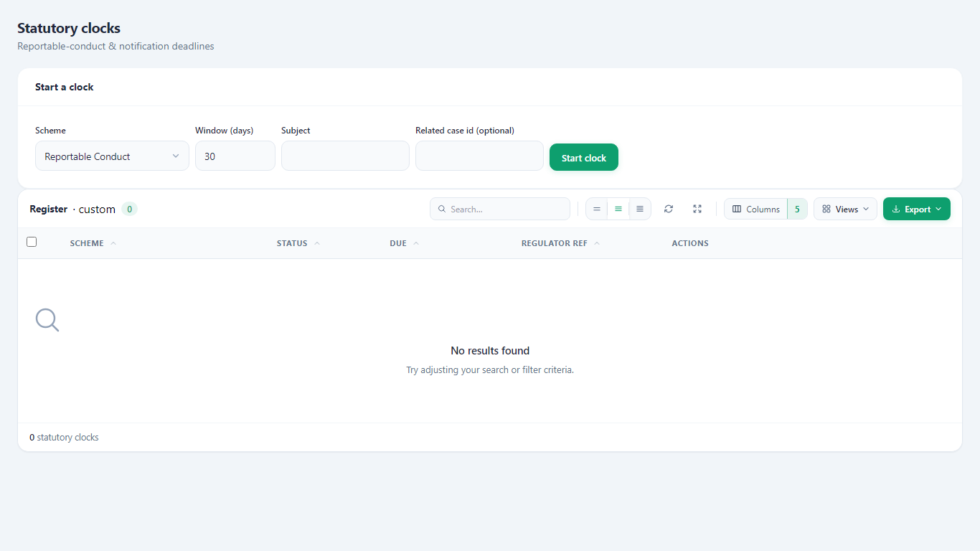Select medium row density icon
Viewport: 980px width, 551px height.
pyautogui.click(x=618, y=209)
